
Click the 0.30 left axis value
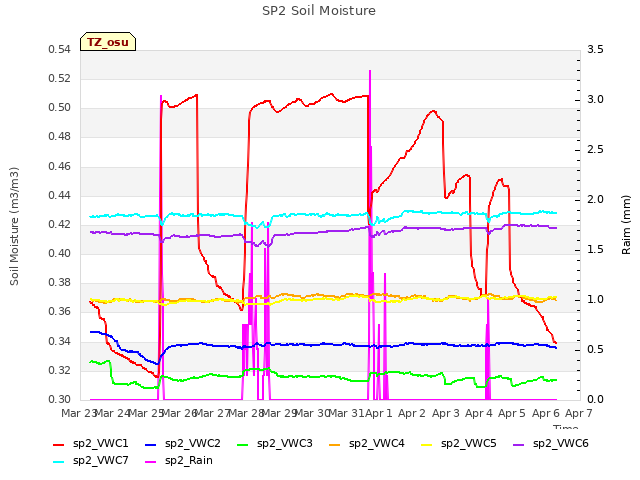click(60, 400)
